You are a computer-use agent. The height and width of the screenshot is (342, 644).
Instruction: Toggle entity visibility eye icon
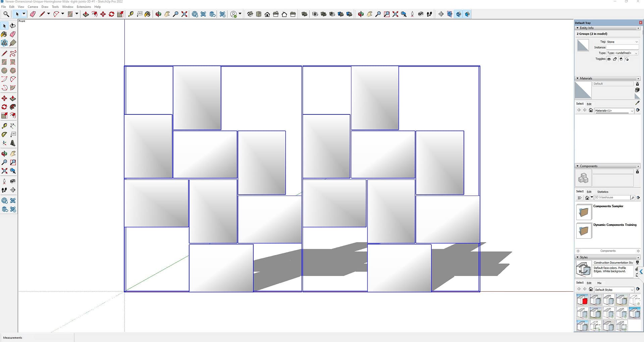coord(609,59)
